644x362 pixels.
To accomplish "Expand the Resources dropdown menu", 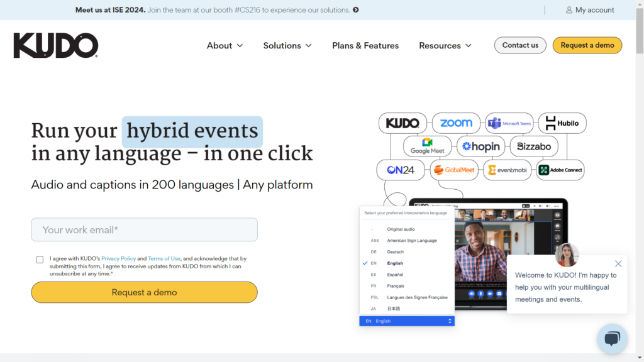I will pos(445,45).
